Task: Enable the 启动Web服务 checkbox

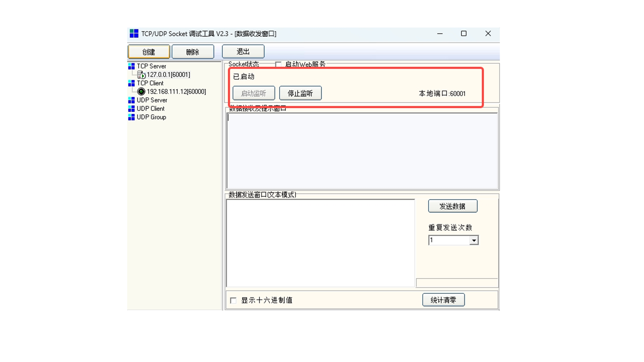Action: (278, 64)
